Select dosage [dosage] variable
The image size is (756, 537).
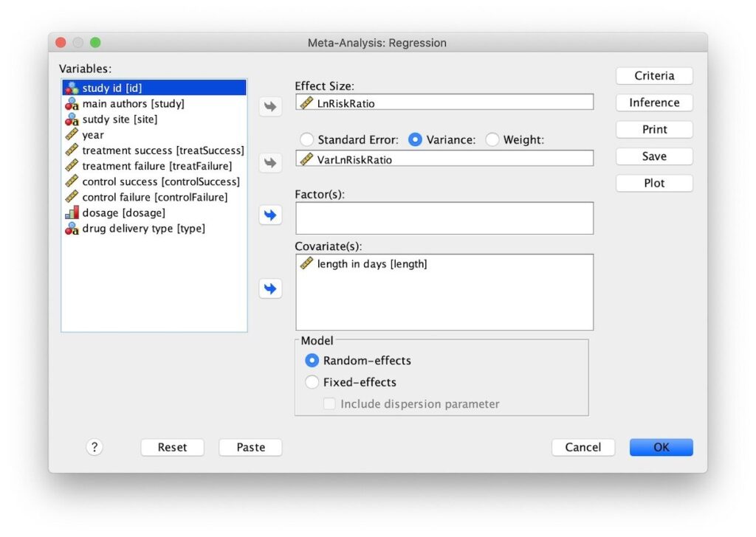click(154, 212)
